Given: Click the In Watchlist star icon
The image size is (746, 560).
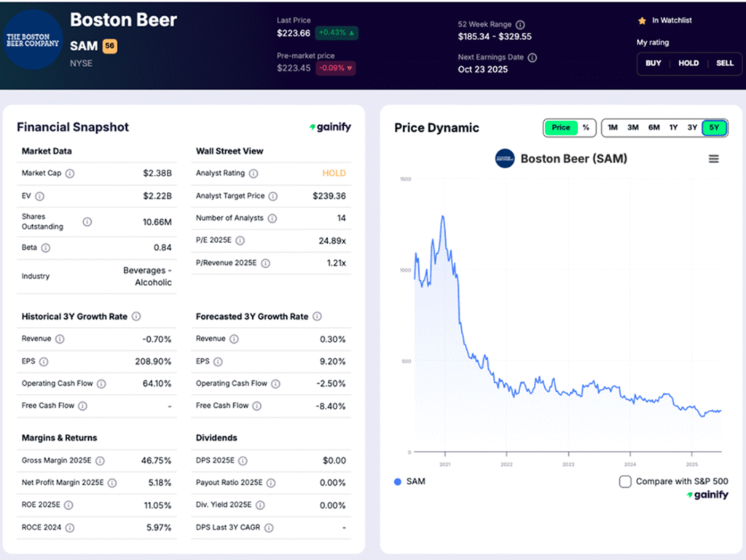Looking at the screenshot, I should pos(642,20).
